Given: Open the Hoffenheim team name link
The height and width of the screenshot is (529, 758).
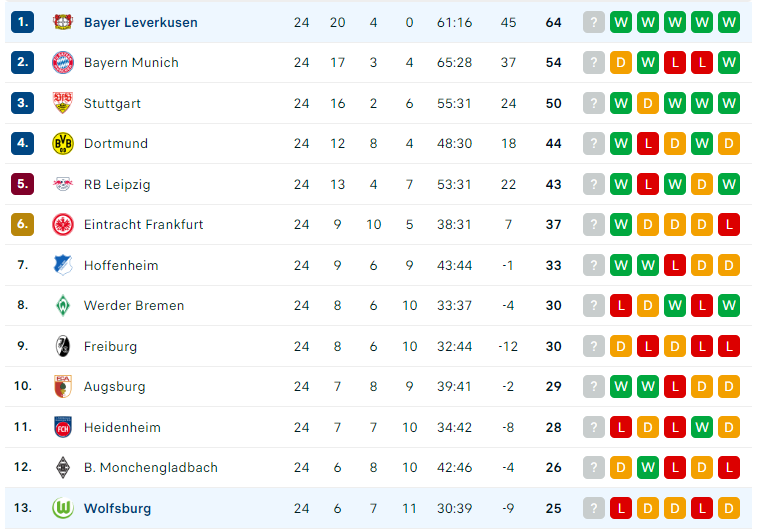Looking at the screenshot, I should 121,265.
